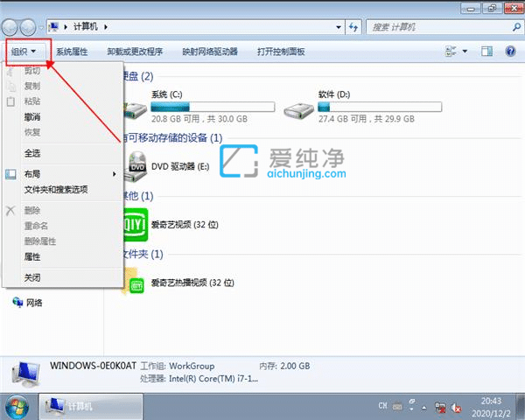525x420 pixels.
Task: Click the 计算机 taskbar button
Action: click(91, 407)
